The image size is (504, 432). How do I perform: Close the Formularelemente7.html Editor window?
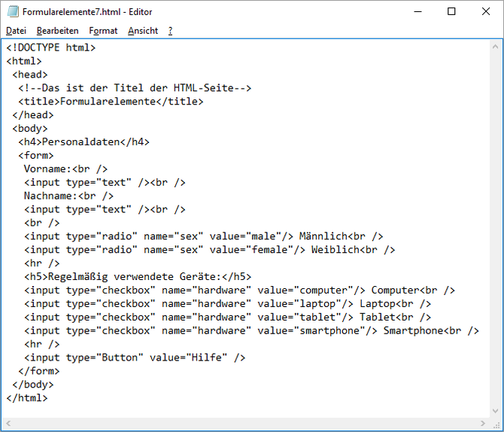tap(486, 11)
